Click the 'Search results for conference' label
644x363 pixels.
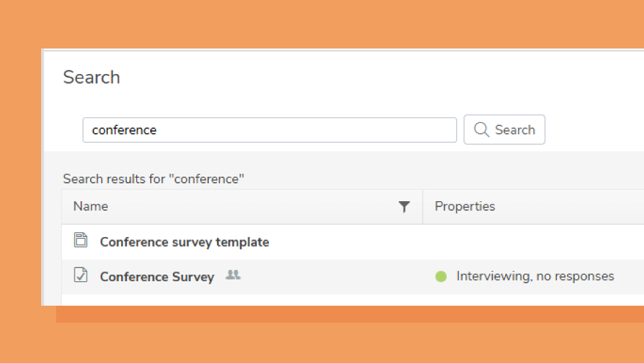tap(154, 178)
